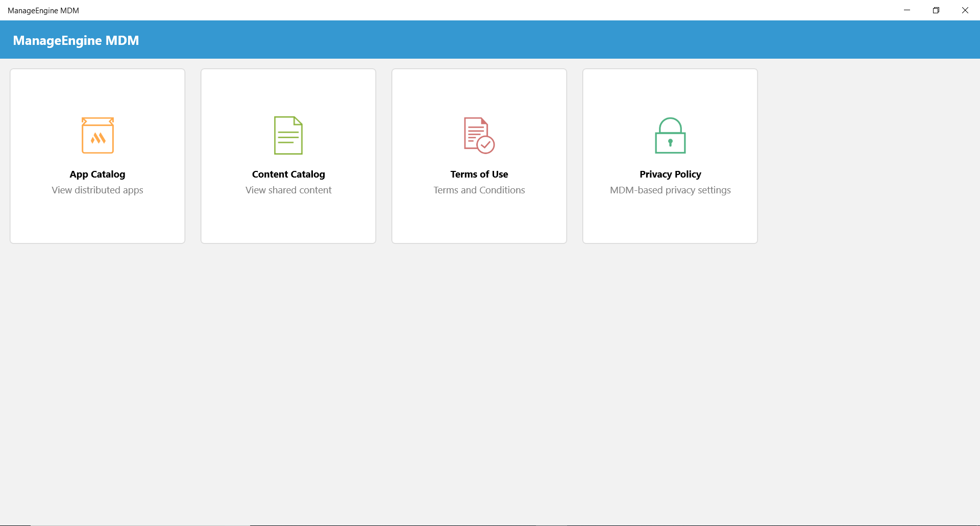Image resolution: width=980 pixels, height=526 pixels.
Task: Restore down the ManageEngine MDM window
Action: (936, 10)
